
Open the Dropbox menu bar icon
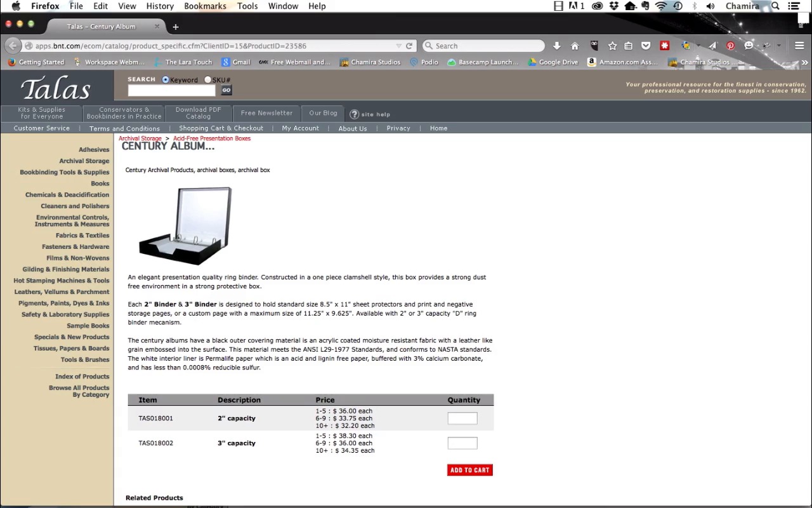pos(613,6)
